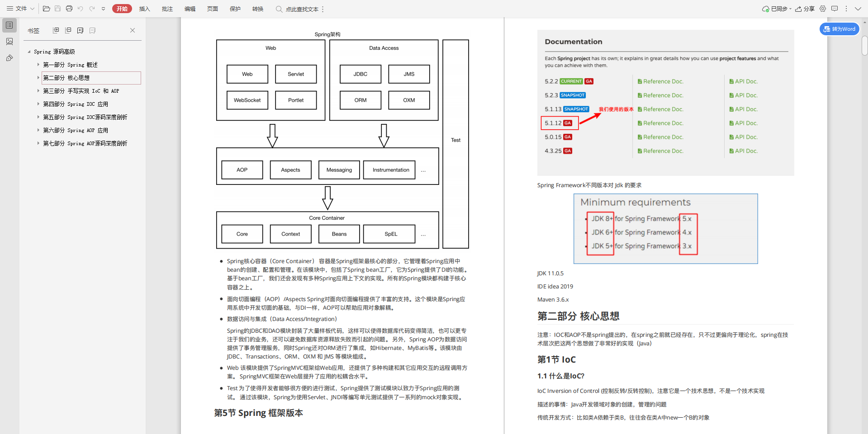Image resolution: width=868 pixels, height=434 pixels.
Task: Click the collapse all bookmarks icon
Action: point(68,30)
